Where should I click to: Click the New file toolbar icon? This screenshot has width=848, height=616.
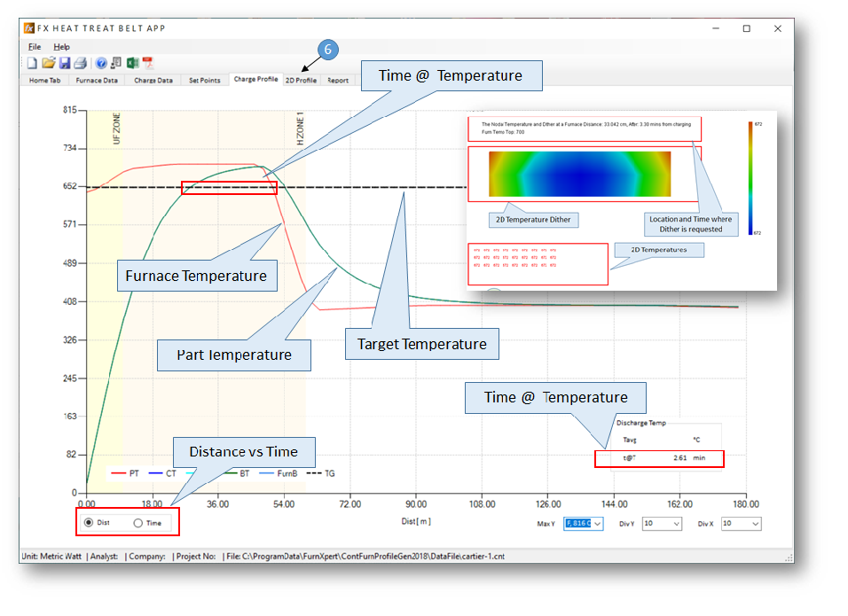click(32, 63)
